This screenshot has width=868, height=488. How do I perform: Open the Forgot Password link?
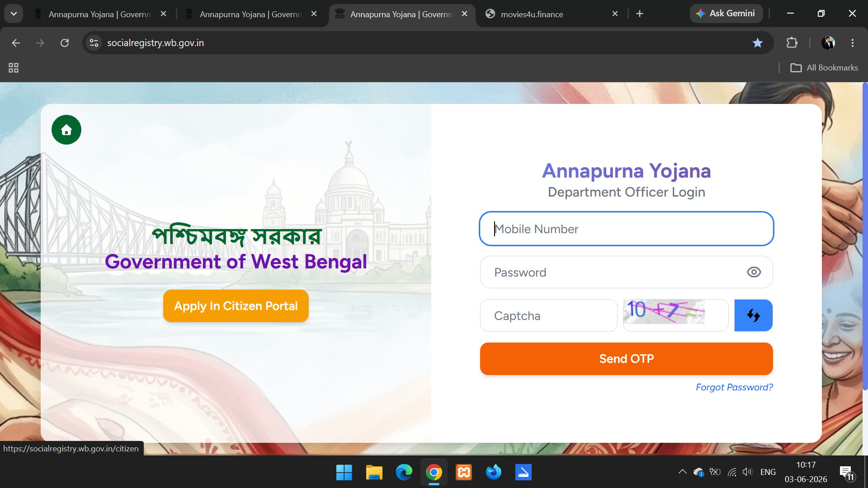734,387
